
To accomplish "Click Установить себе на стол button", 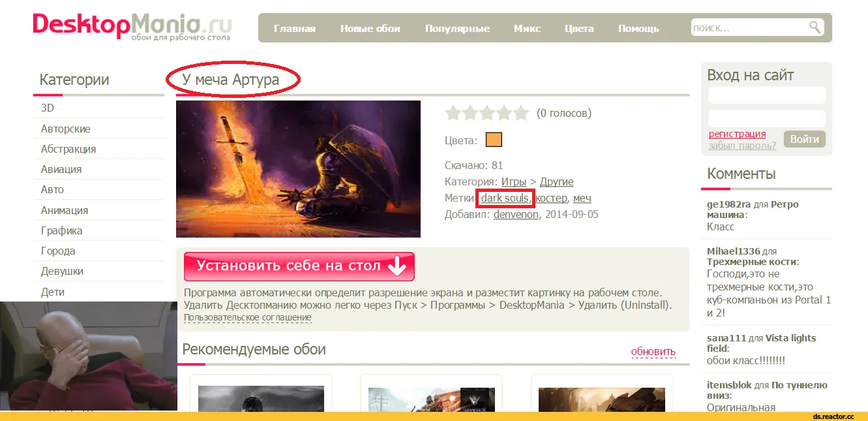I will click(x=299, y=266).
